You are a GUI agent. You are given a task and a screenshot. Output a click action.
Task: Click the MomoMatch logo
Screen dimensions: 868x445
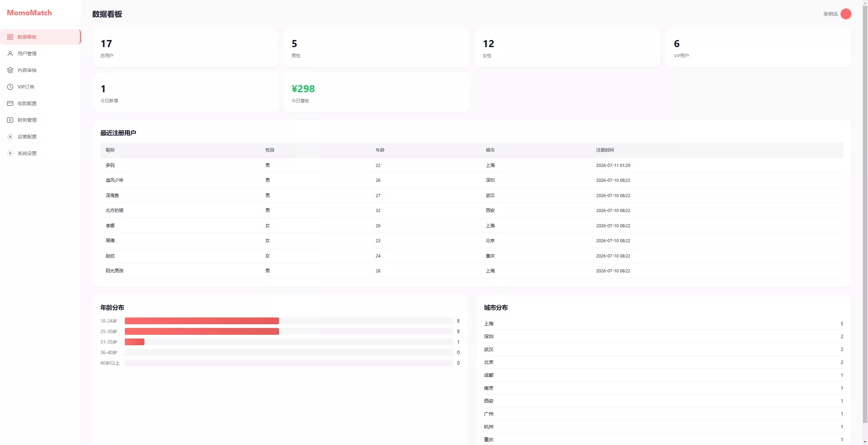point(29,13)
